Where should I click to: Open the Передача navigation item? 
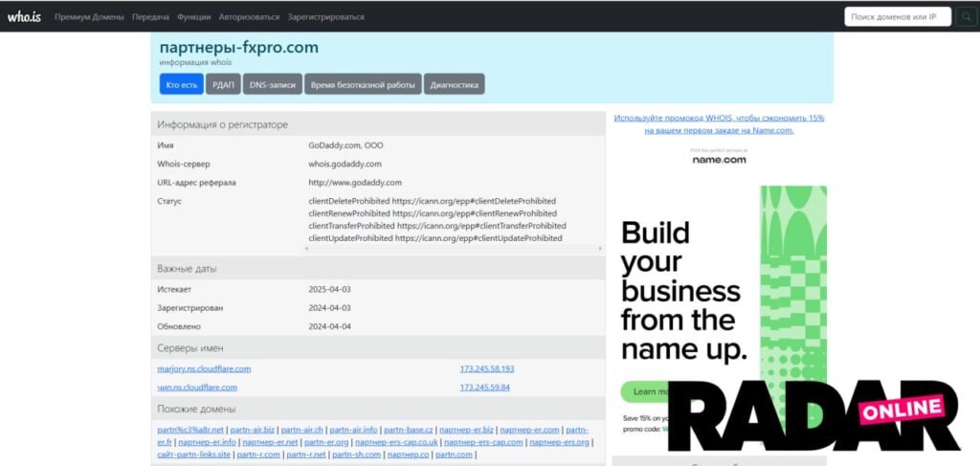[x=149, y=17]
